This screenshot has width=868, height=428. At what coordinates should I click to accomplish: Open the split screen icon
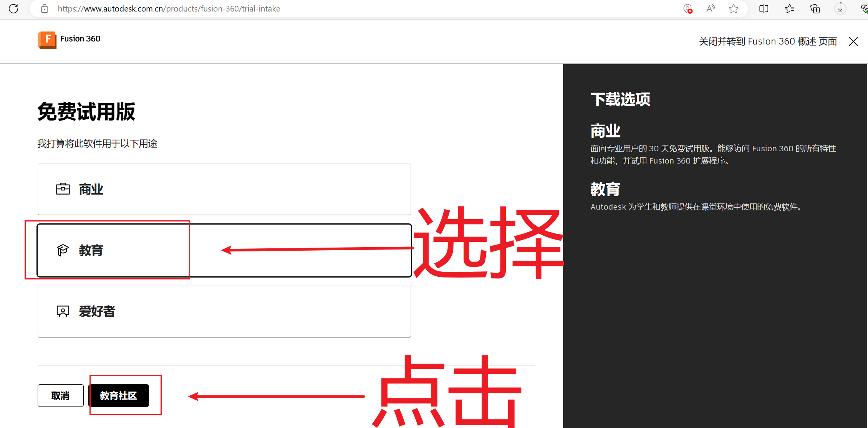point(764,8)
